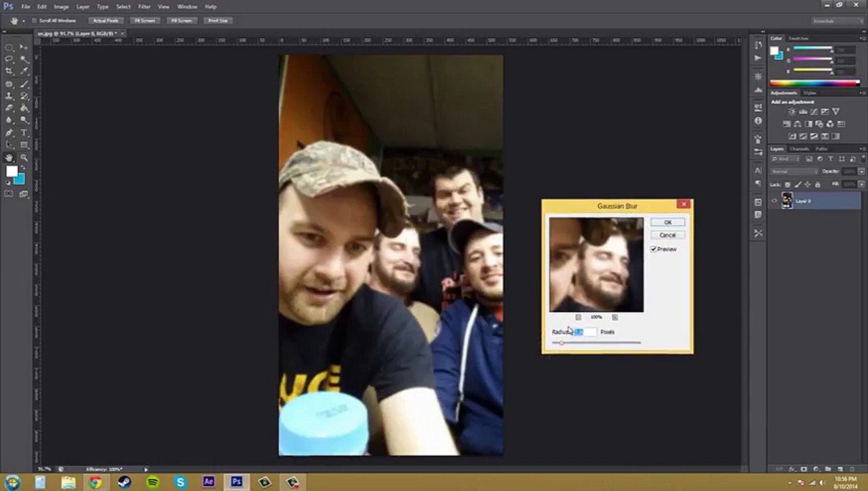
Task: Open the Opacity slider dropdown arrow
Action: [x=861, y=171]
